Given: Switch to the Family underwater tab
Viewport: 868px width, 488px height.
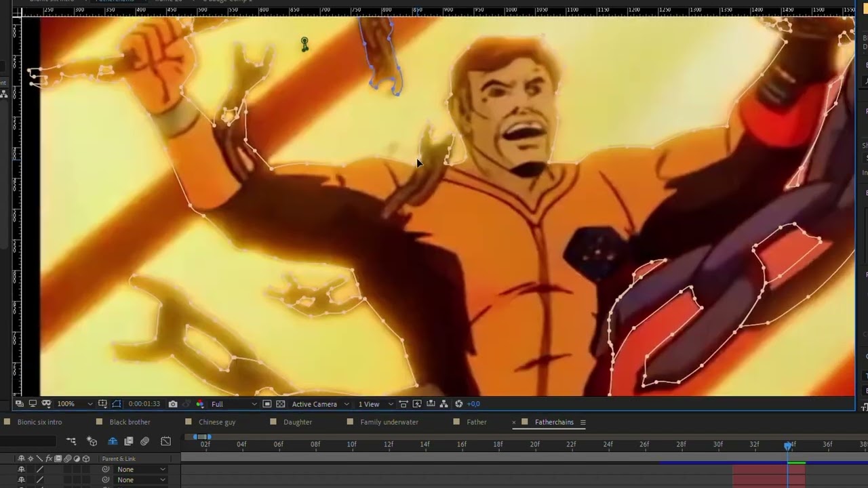Looking at the screenshot, I should (x=389, y=422).
